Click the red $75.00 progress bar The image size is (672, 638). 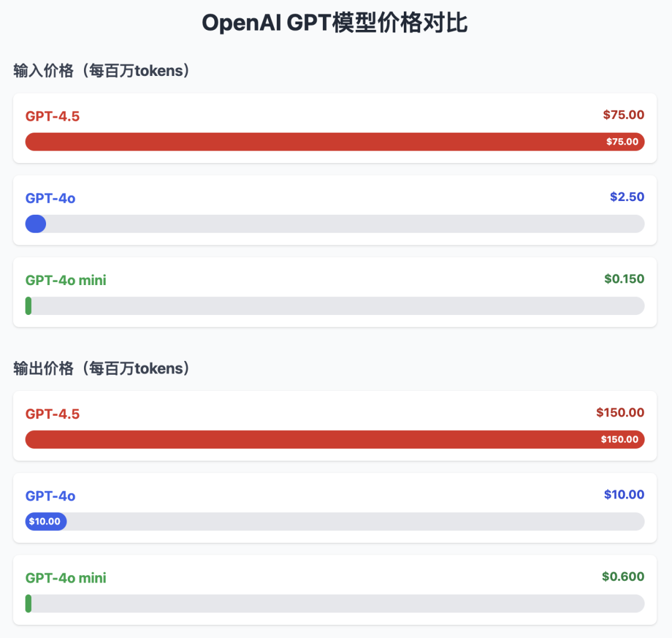click(335, 141)
